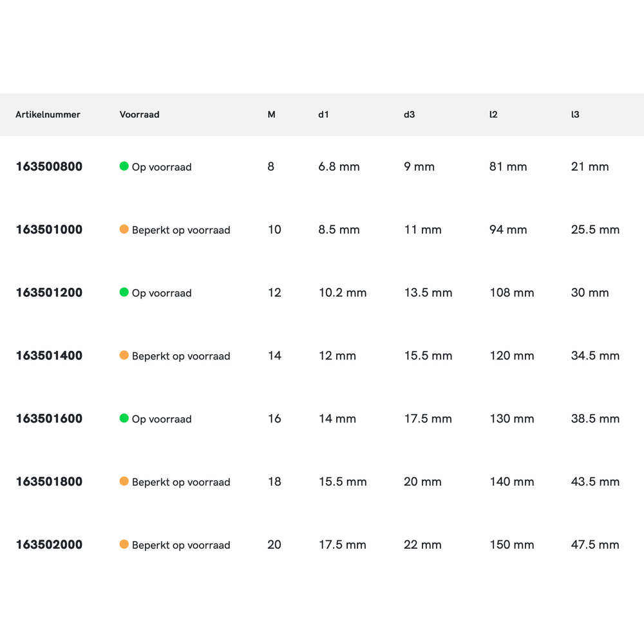Click "Beperkt op voorraad" text for 163501800
The image size is (644, 644).
pos(181,482)
